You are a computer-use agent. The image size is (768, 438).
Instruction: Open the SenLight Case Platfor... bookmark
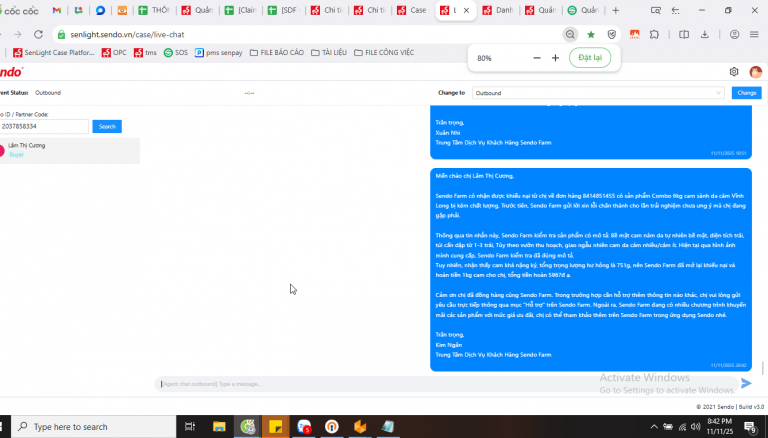click(x=53, y=52)
